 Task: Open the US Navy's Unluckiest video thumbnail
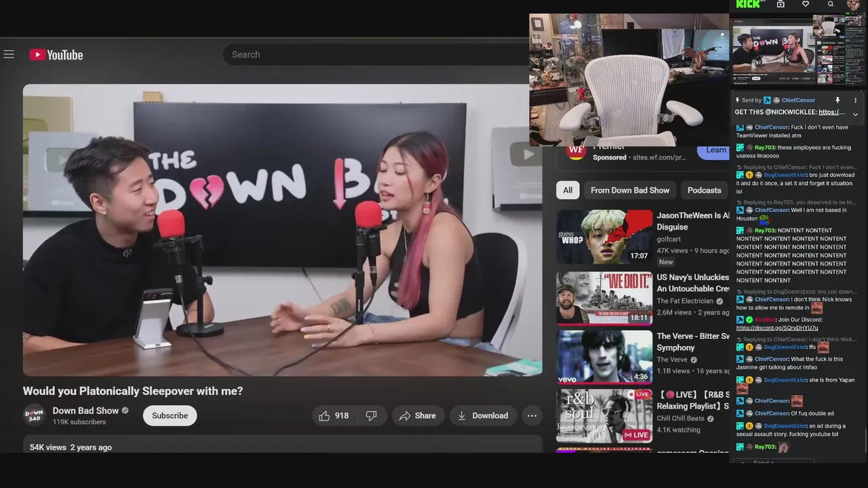pos(604,298)
